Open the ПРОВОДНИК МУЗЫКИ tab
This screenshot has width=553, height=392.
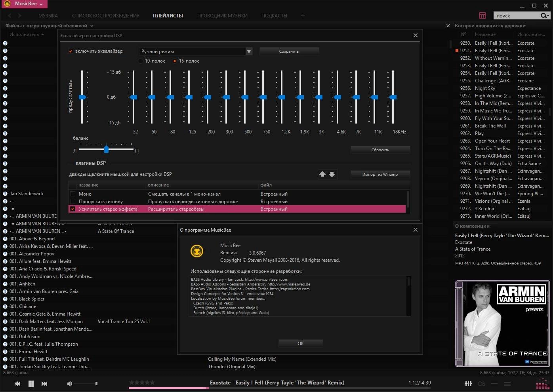222,16
